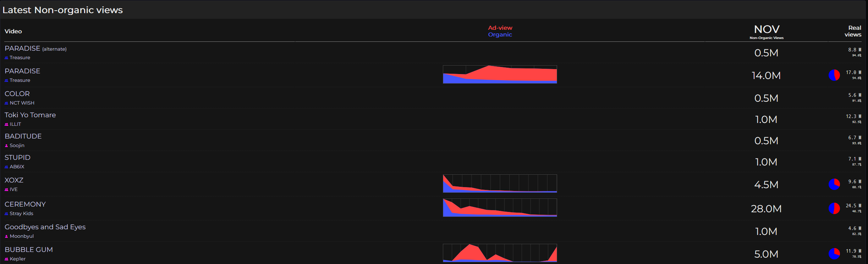Open the PARADISE ad-view area chart
The height and width of the screenshot is (264, 868).
point(500,74)
